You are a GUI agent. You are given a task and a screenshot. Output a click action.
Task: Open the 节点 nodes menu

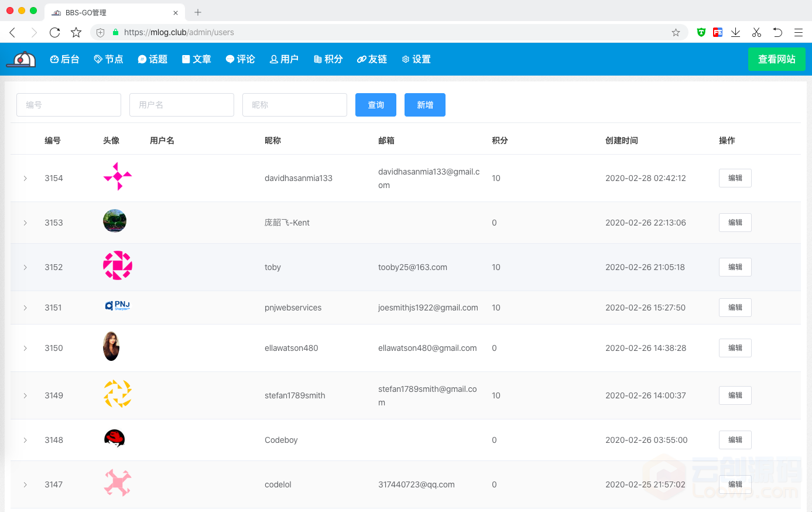[108, 59]
